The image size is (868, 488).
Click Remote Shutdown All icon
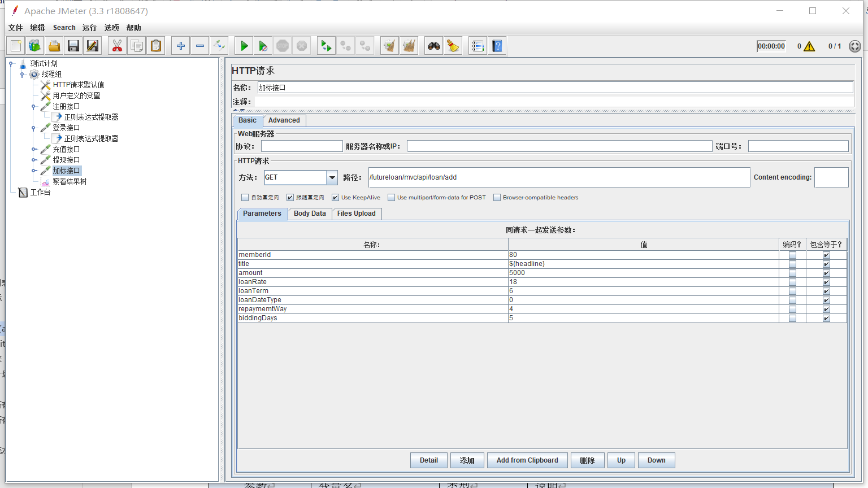[x=365, y=46]
